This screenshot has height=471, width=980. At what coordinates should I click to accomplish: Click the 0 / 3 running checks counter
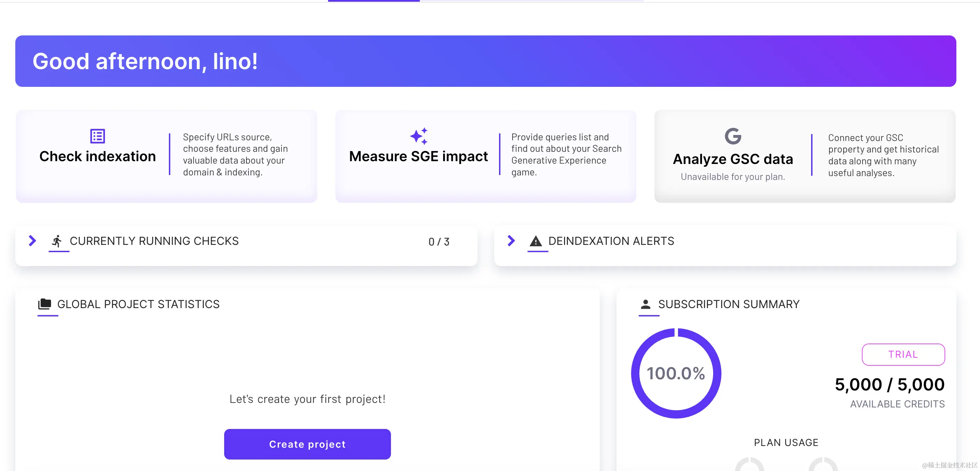click(439, 242)
